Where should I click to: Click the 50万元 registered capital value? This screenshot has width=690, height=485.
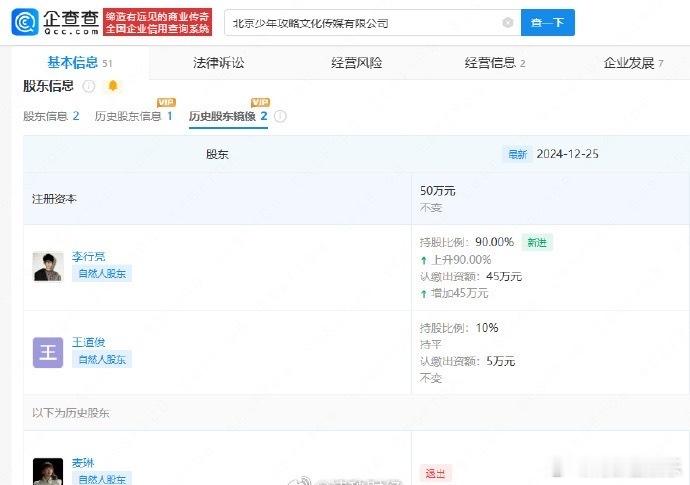437,191
